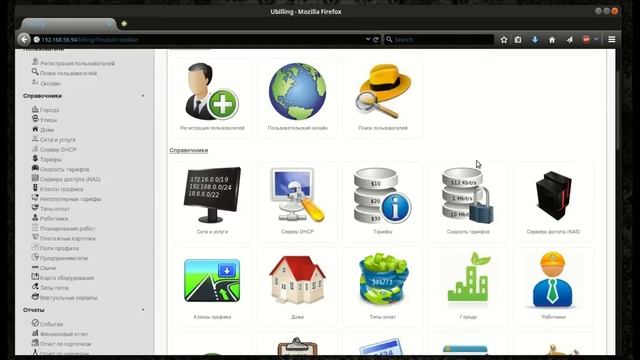Open Типы тегов in the sidebar
This screenshot has height=360, width=640.
tap(54, 288)
